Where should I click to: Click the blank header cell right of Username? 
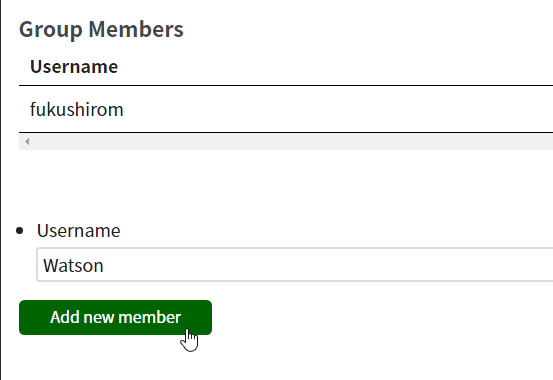click(x=335, y=66)
